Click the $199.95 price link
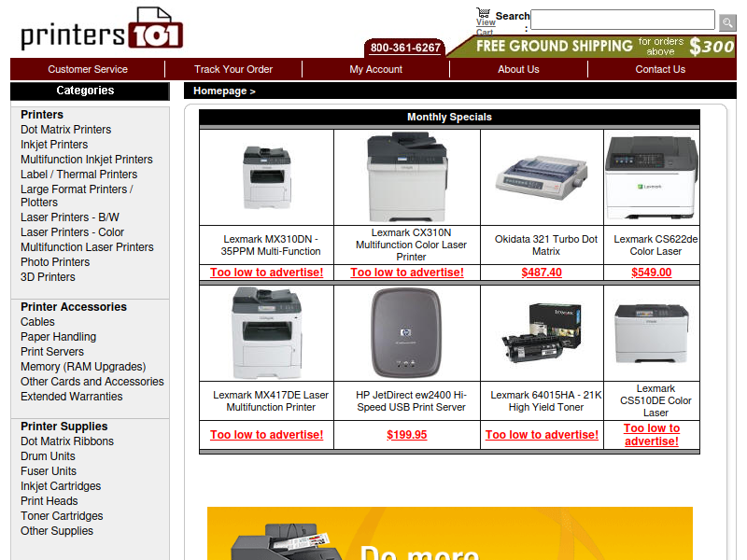The width and height of the screenshot is (747, 560). (x=407, y=435)
